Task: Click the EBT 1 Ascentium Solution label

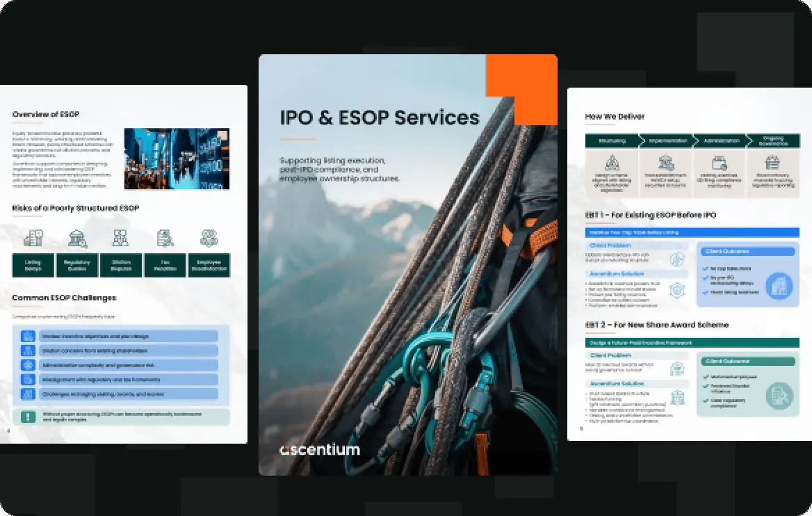Action: [616, 273]
